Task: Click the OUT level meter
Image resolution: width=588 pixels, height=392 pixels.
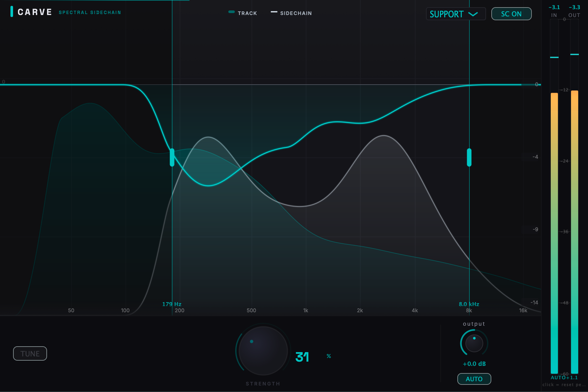Action: pyautogui.click(x=575, y=196)
